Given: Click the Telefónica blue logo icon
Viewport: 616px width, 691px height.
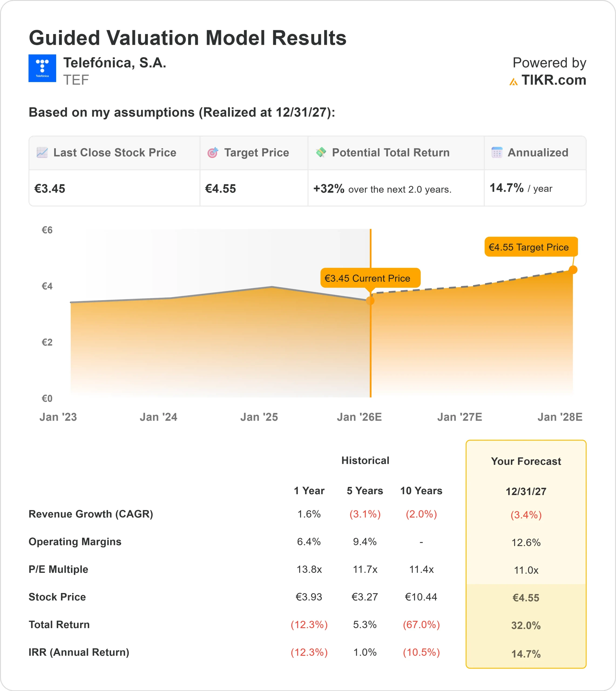Looking at the screenshot, I should point(42,68).
